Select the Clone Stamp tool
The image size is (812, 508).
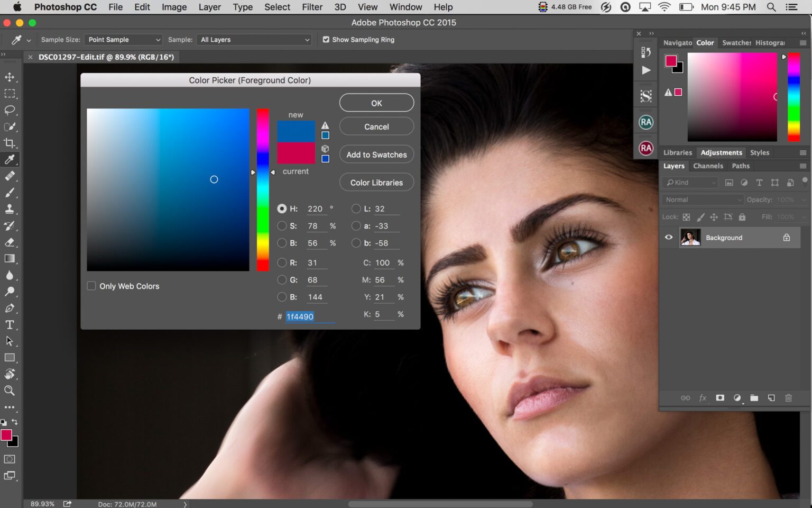point(10,209)
